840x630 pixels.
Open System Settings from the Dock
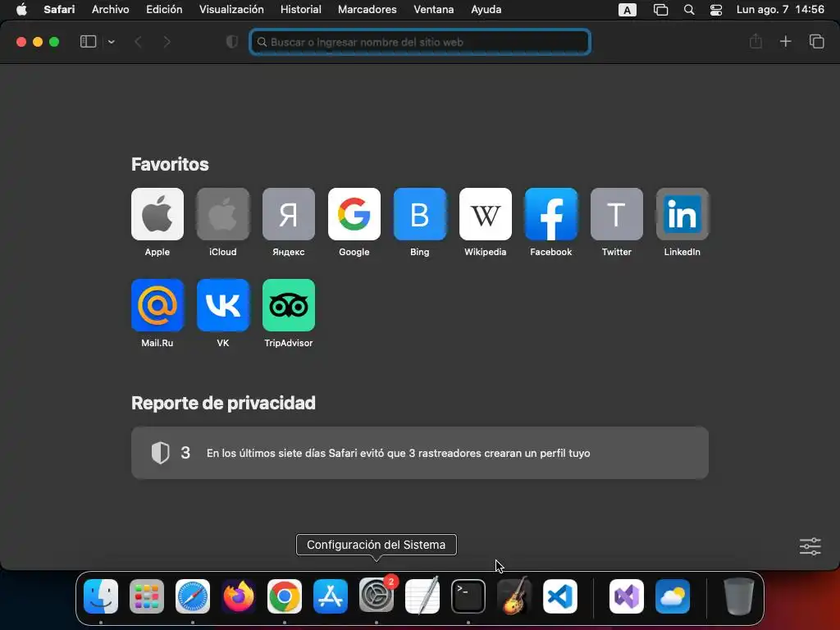point(377,596)
